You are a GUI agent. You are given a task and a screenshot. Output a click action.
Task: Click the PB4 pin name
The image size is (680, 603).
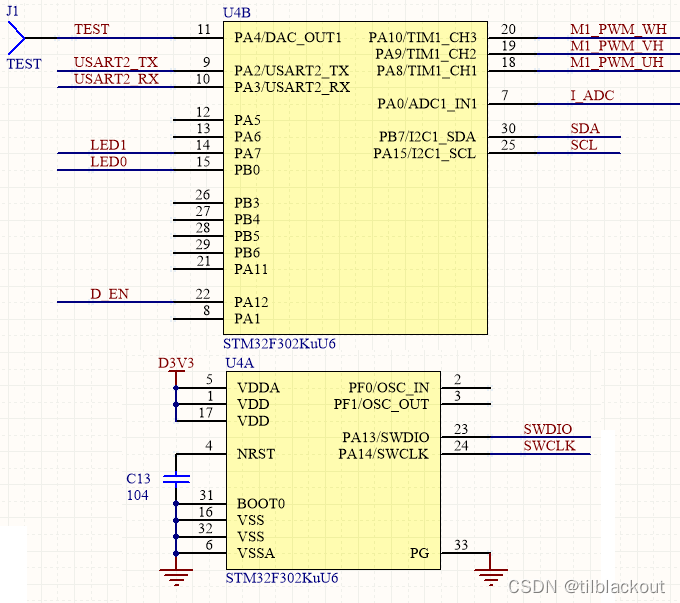tap(247, 220)
